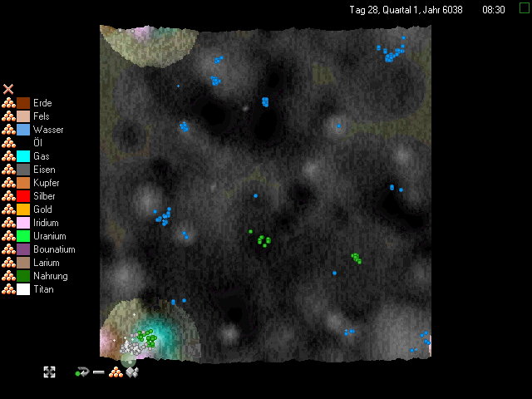
Task: Select the cyan Gas color swatch
Action: pyautogui.click(x=23, y=156)
